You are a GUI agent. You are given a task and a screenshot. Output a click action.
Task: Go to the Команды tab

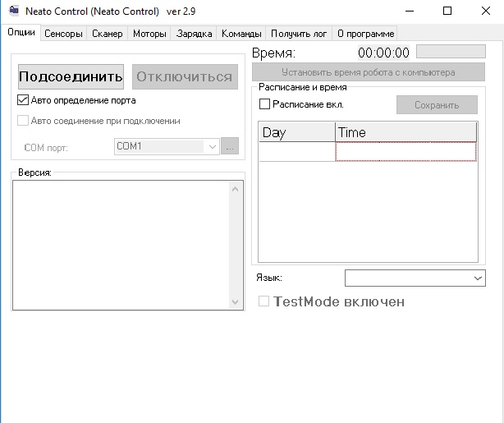(241, 34)
